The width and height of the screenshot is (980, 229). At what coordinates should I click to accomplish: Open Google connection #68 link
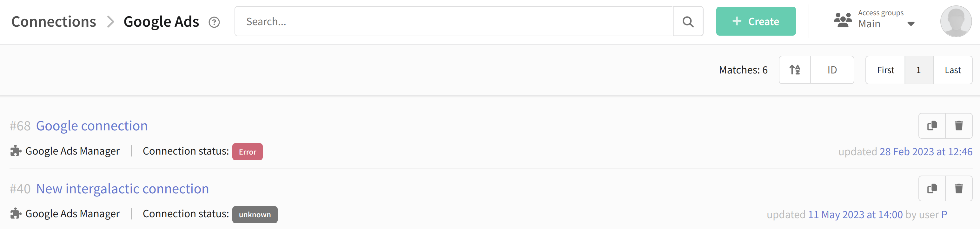click(92, 126)
